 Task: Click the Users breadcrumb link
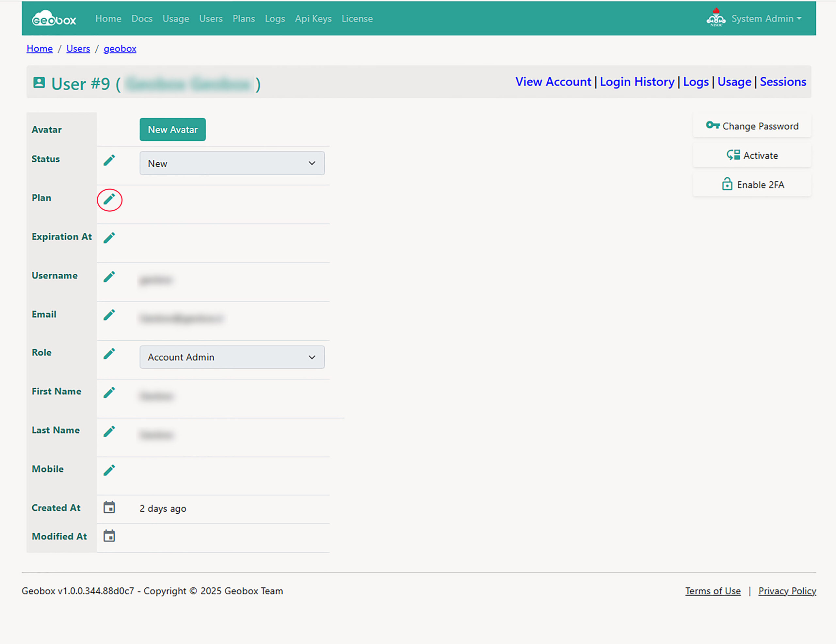coord(78,49)
